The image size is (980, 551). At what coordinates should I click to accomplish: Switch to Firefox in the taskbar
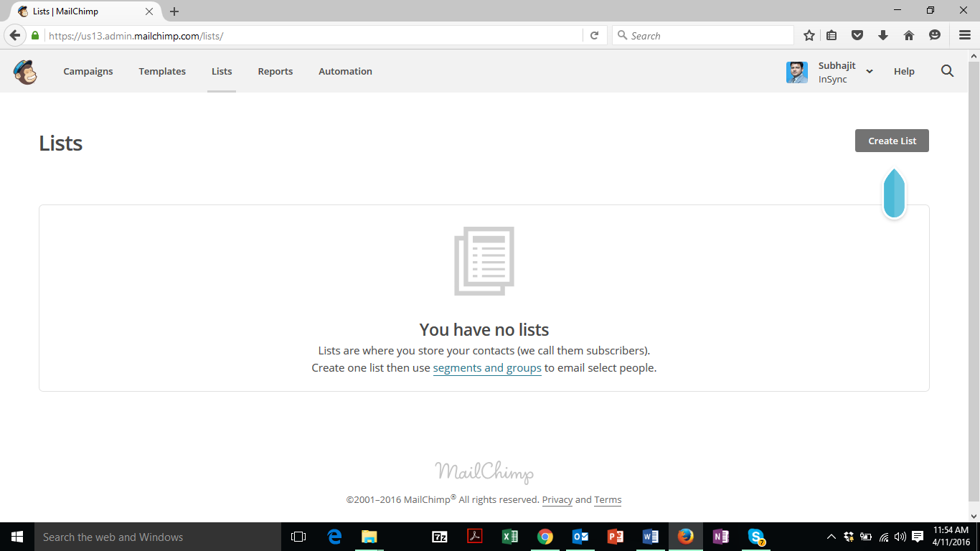(686, 537)
